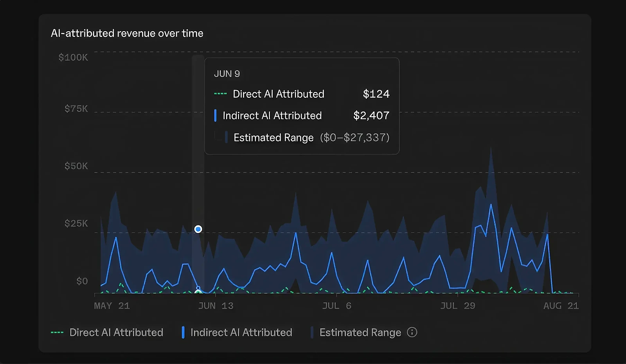The image size is (626, 364).
Task: Click the $25K axis label
Action: click(x=76, y=224)
